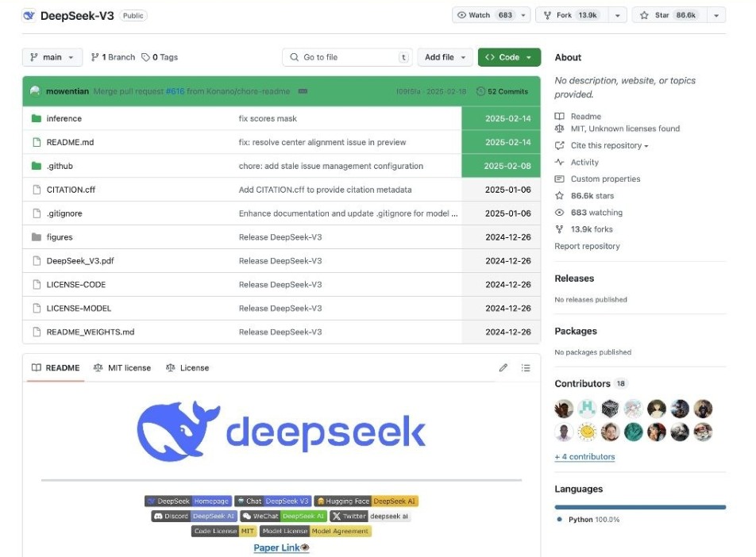Open the Releases section heading
The image size is (756, 557).
[x=574, y=278]
